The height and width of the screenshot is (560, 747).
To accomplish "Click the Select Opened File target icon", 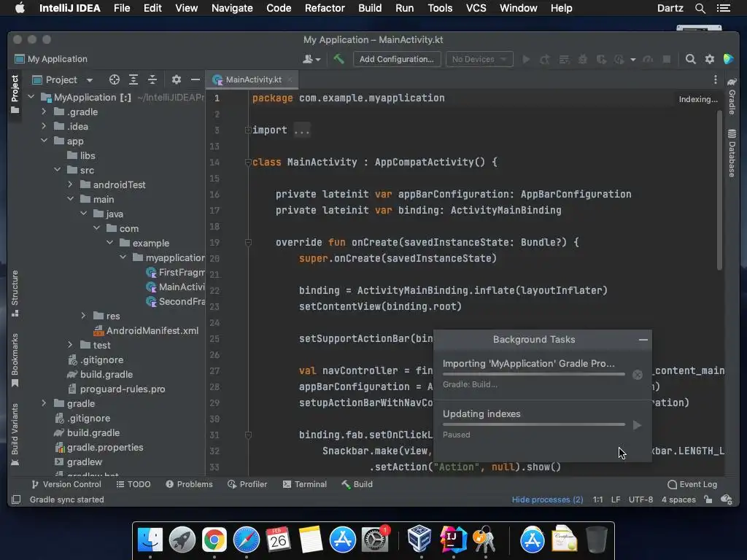I will pos(115,79).
